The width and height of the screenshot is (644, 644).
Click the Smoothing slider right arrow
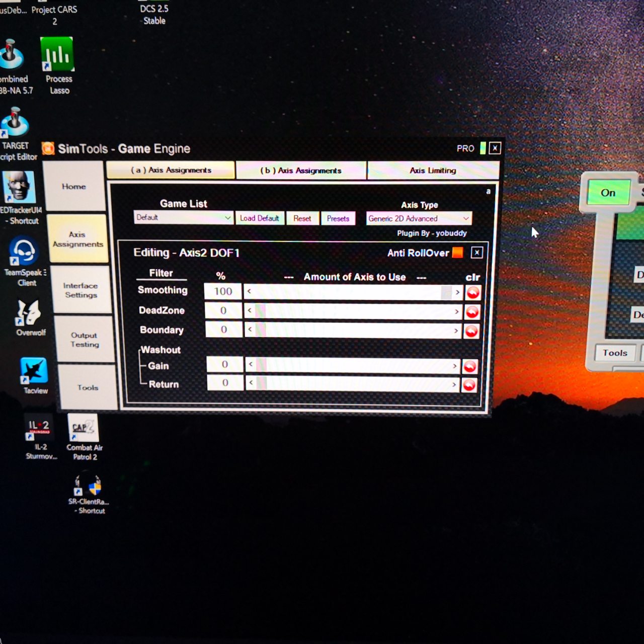click(x=457, y=292)
